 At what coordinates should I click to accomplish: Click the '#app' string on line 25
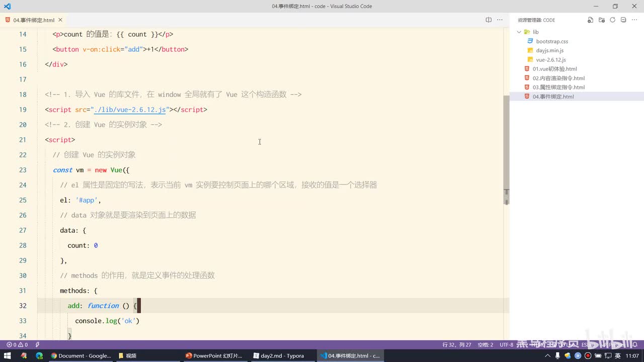[x=86, y=200]
